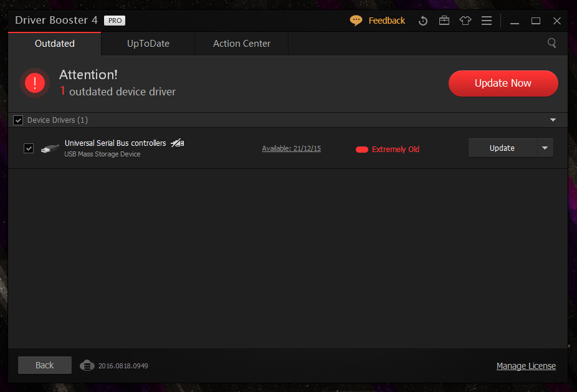Switch to the UpToDate tab

[x=148, y=44]
